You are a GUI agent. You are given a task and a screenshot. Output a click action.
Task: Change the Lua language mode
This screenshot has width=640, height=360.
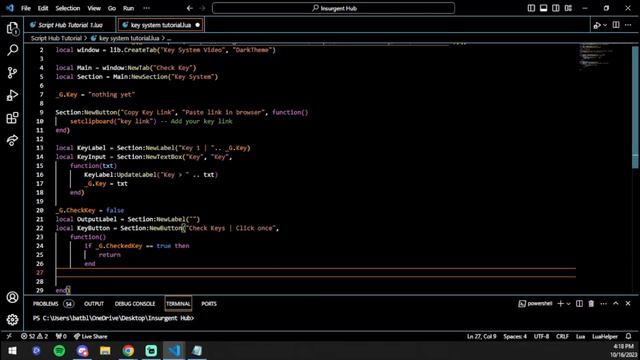[x=580, y=336]
